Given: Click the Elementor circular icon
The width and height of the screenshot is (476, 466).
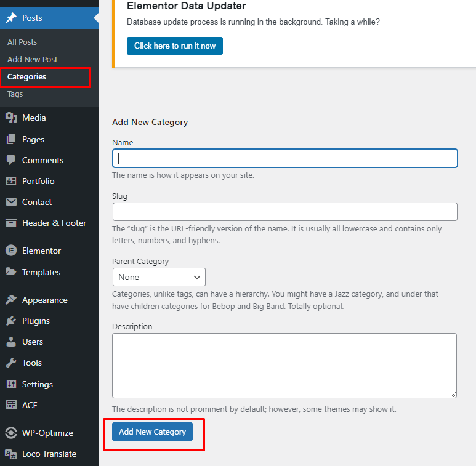Looking at the screenshot, I should click(11, 251).
